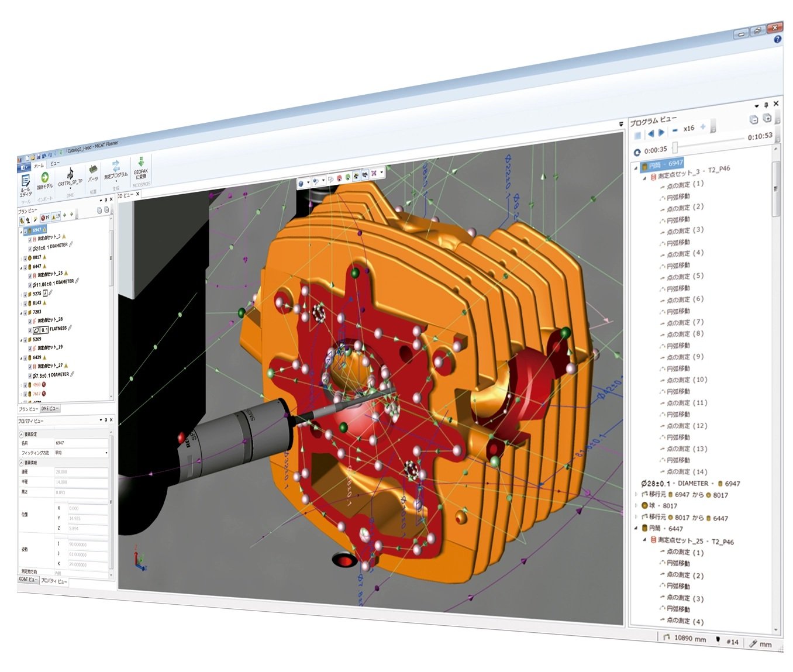793x672 pixels.
Task: Select the 3D ビュー document tab
Action: [126, 195]
